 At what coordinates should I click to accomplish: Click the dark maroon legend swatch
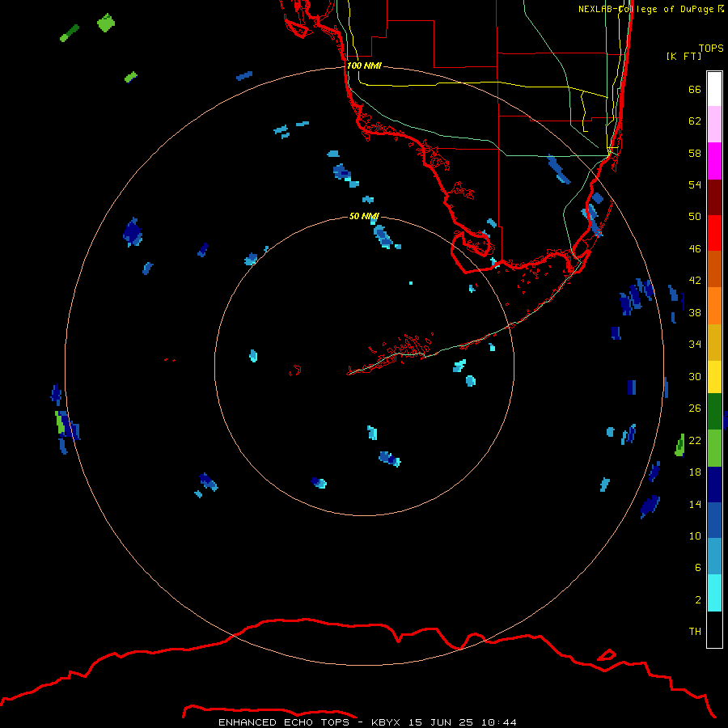coord(714,197)
